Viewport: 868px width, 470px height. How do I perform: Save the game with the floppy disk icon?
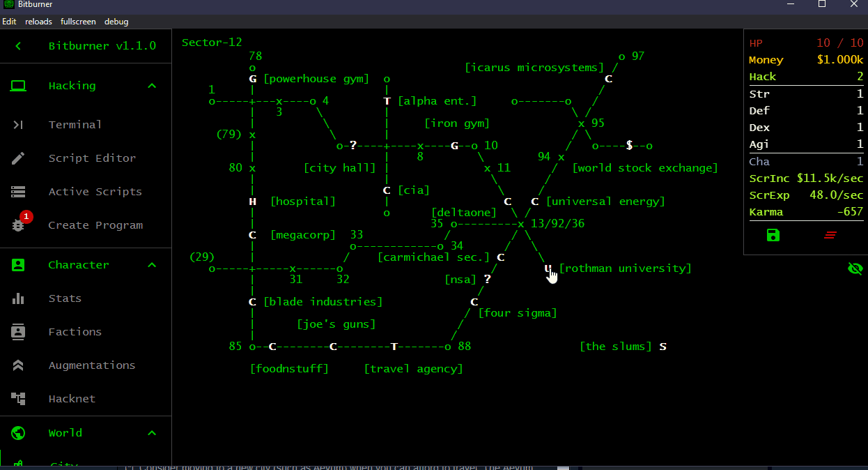click(x=773, y=235)
